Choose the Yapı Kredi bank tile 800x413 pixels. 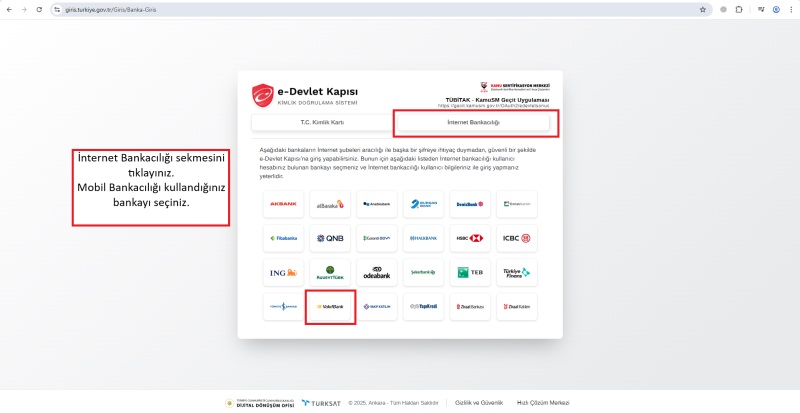pyautogui.click(x=423, y=306)
